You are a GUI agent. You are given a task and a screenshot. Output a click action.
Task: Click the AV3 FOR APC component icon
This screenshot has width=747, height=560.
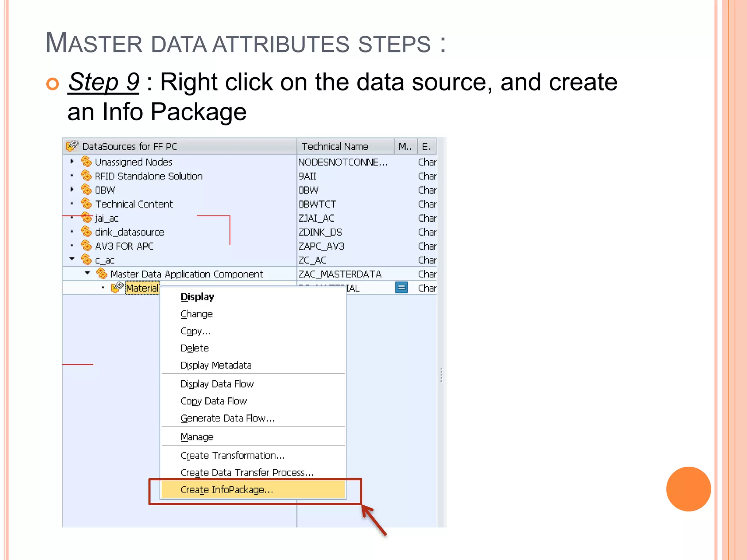pyautogui.click(x=86, y=245)
